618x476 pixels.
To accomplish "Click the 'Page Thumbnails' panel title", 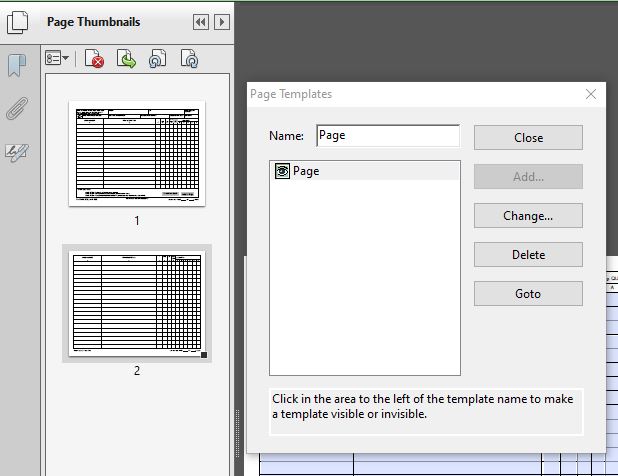I will click(x=93, y=22).
